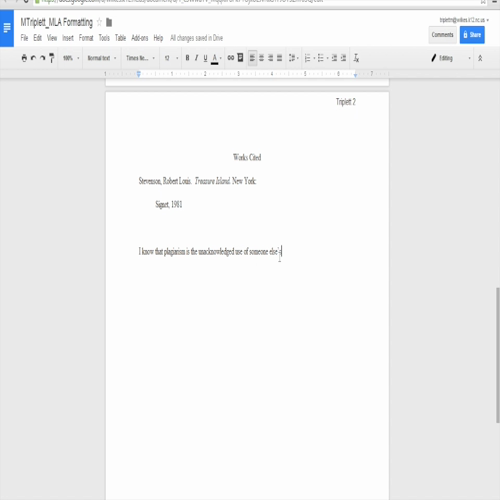The height and width of the screenshot is (500, 500).
Task: Click 'All changes saved in Drive' status
Action: [x=196, y=38]
